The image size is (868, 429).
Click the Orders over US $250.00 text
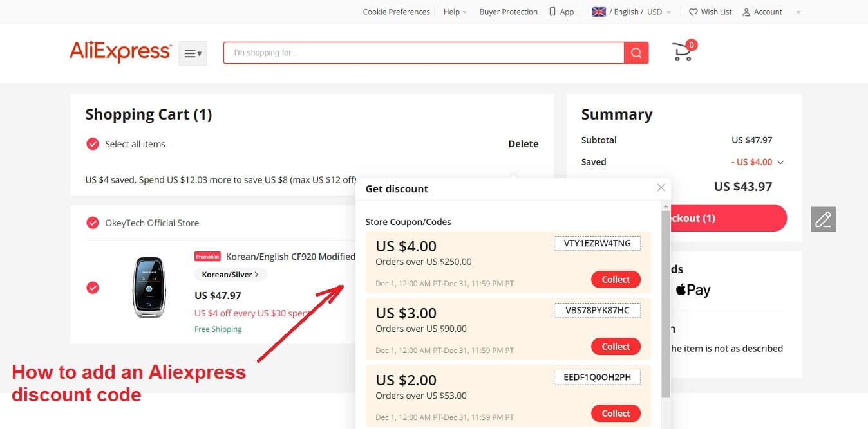[424, 262]
